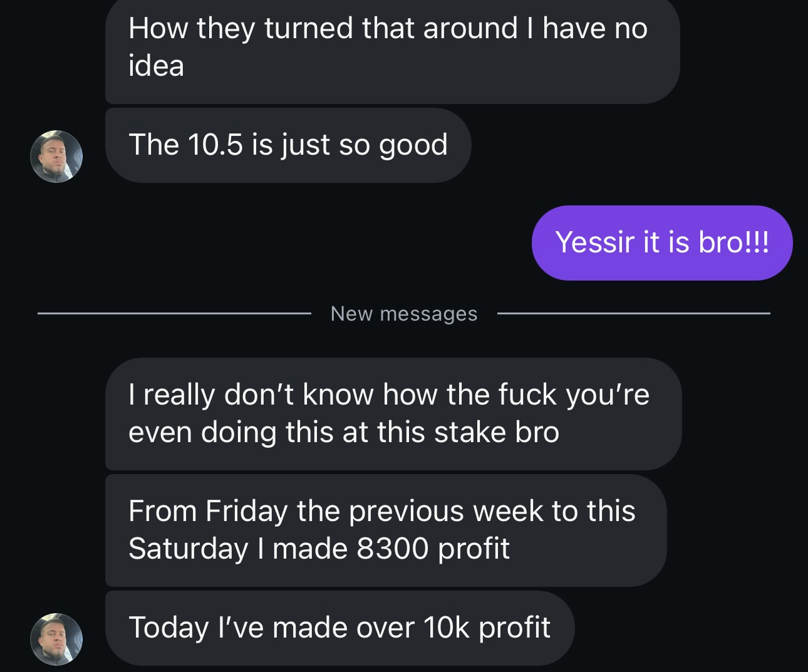
Task: Click the "New messages" divider label
Action: (404, 314)
